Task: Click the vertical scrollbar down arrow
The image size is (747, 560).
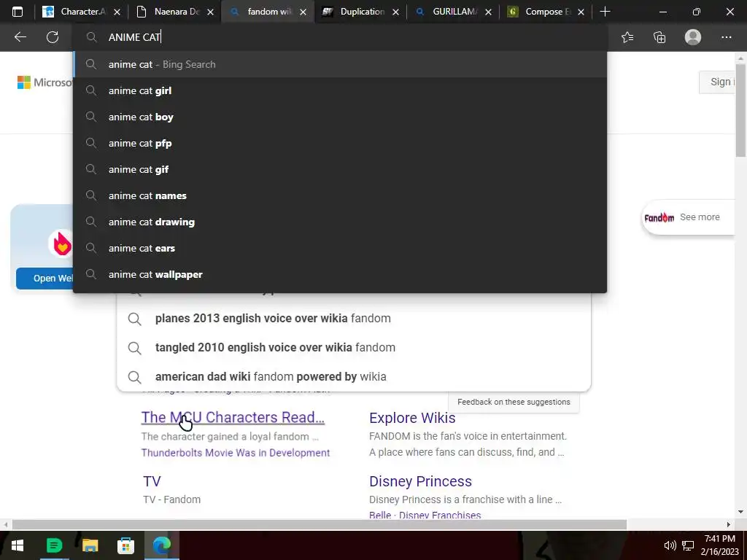Action: pos(740,512)
